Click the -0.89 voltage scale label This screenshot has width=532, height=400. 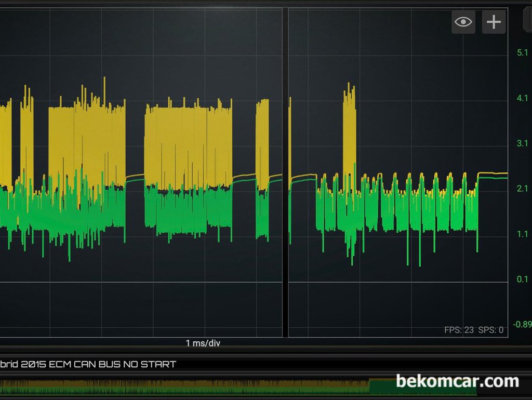[522, 324]
